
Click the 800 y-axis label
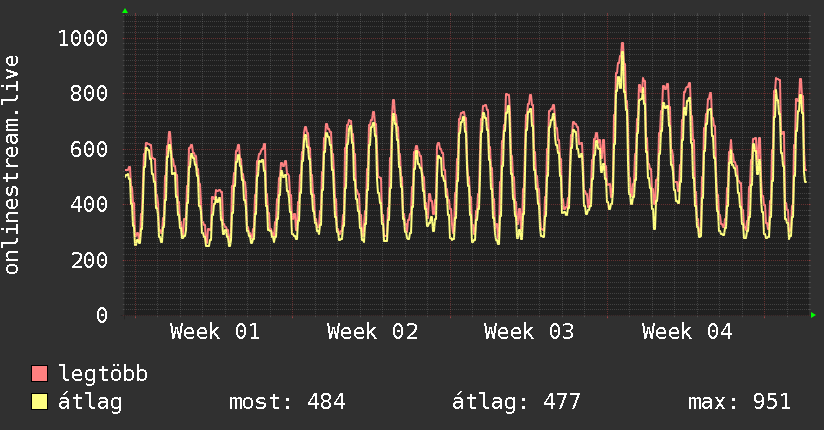point(89,94)
